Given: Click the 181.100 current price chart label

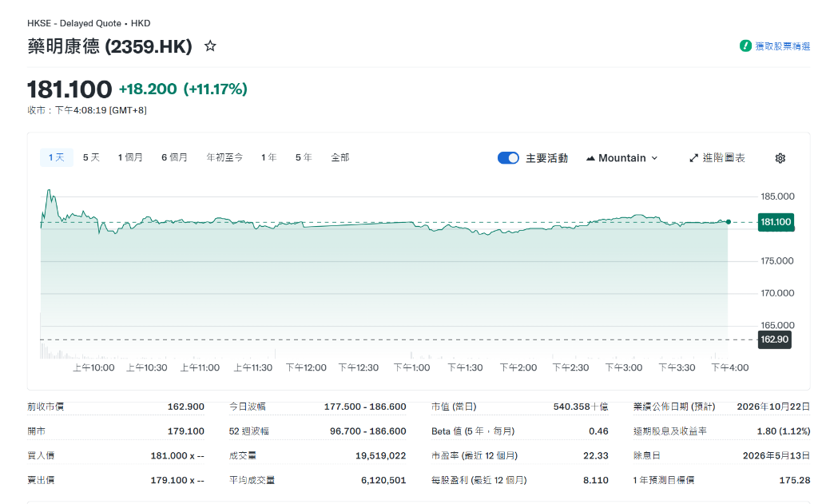Looking at the screenshot, I should 776,222.
